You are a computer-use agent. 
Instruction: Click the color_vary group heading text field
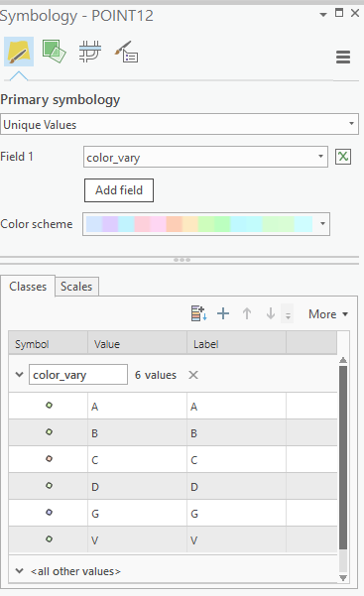[x=78, y=375]
